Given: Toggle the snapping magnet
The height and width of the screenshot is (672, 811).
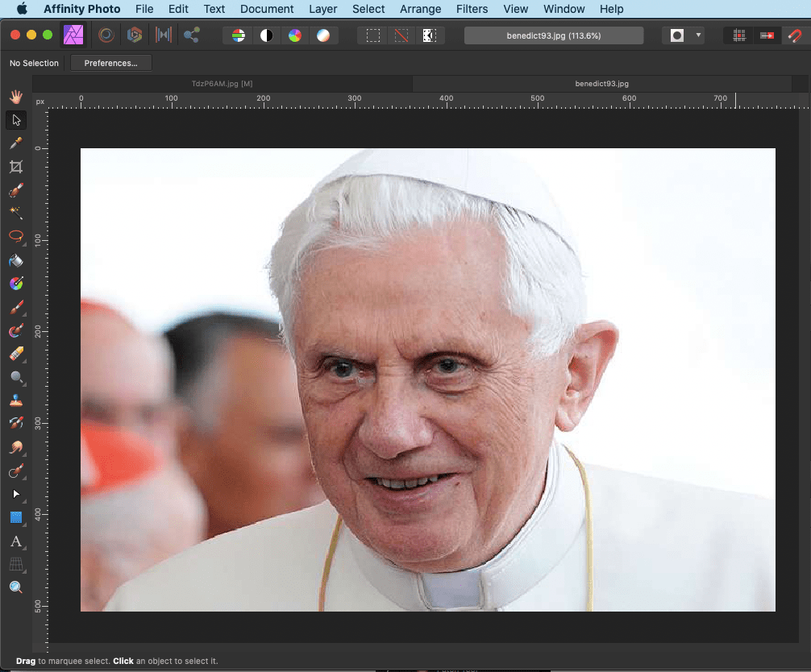Looking at the screenshot, I should click(x=795, y=35).
